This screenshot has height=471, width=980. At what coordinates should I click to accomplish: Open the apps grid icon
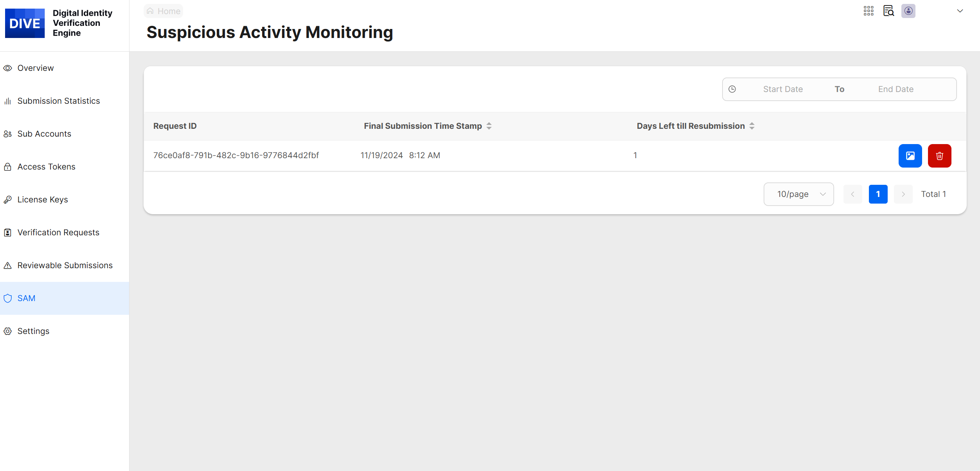(x=869, y=11)
